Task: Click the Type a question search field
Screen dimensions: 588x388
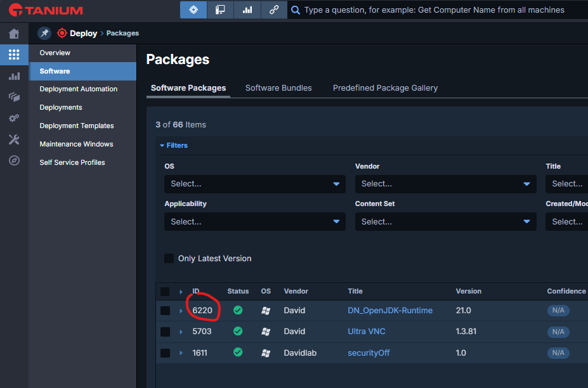Action: coord(438,10)
